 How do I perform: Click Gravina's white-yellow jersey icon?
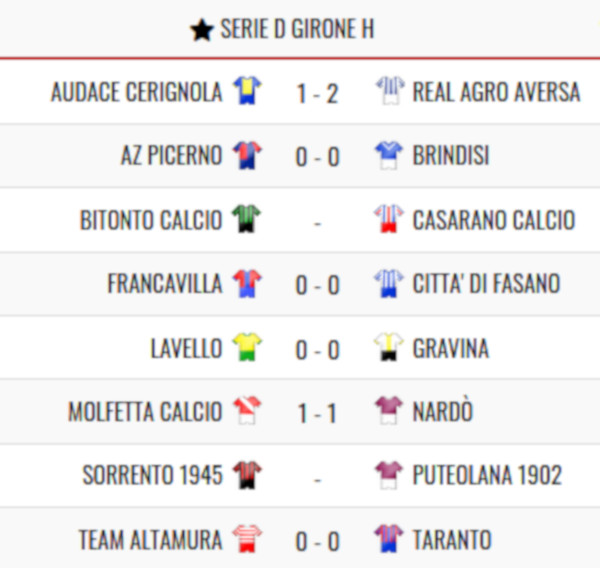click(x=389, y=347)
